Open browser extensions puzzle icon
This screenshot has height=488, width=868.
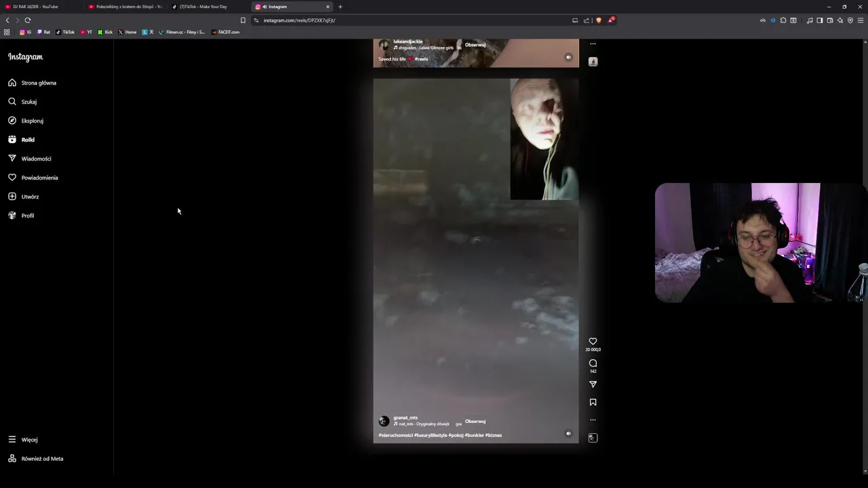[783, 20]
